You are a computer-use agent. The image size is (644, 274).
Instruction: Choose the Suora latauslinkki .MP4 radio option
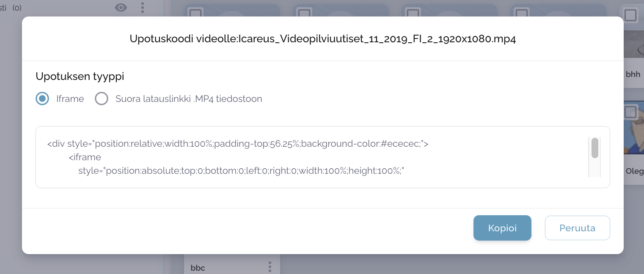point(102,99)
